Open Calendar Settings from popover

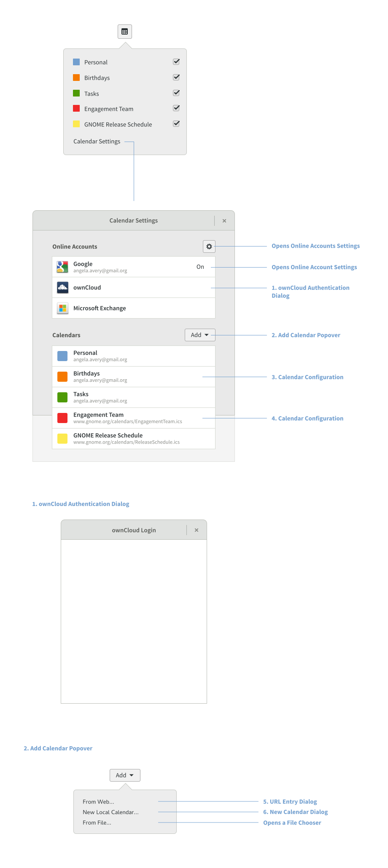tap(97, 142)
